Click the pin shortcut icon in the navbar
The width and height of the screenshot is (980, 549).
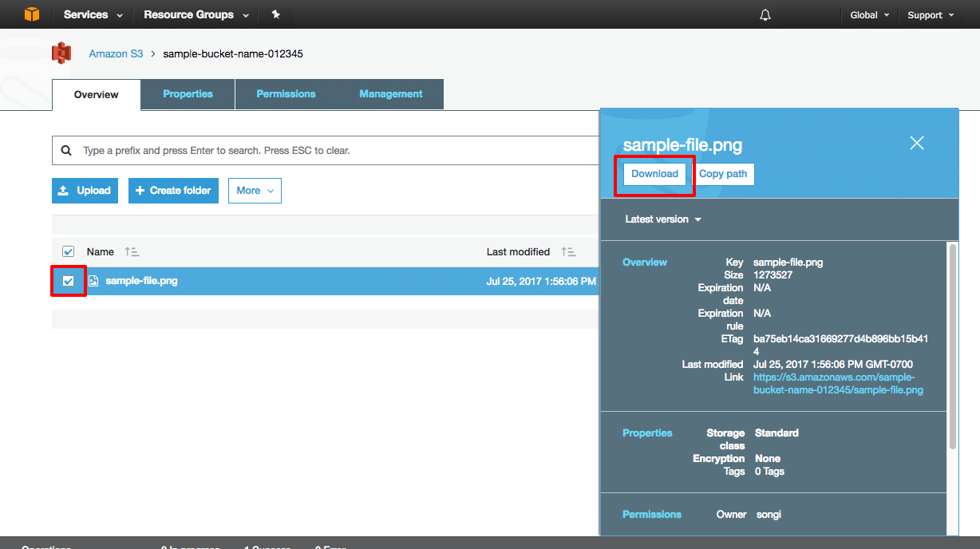tap(275, 14)
